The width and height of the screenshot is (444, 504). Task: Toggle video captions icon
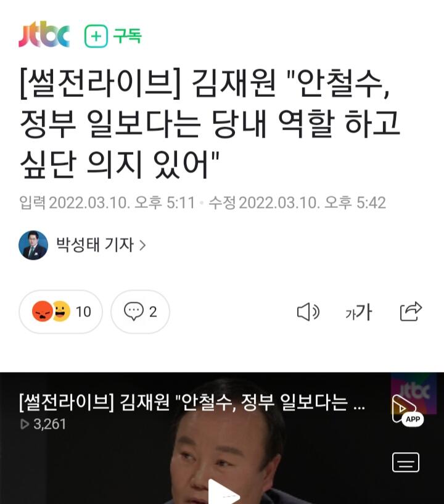click(x=405, y=462)
